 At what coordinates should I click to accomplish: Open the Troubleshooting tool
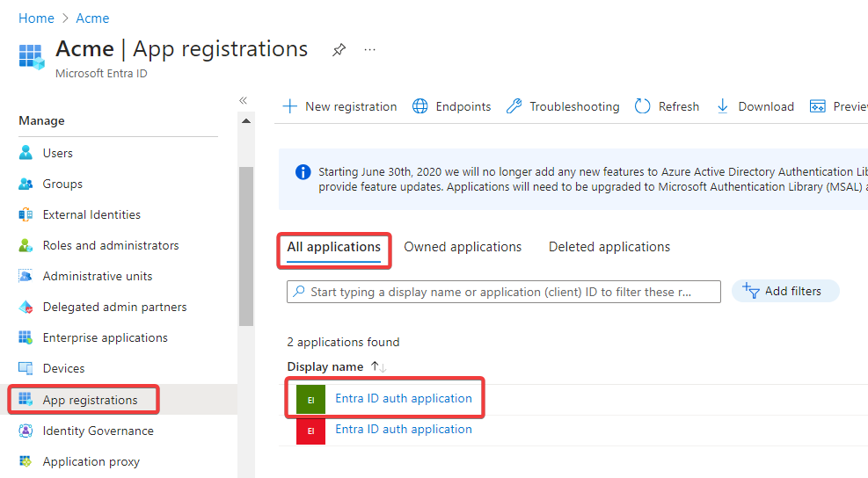[x=563, y=106]
